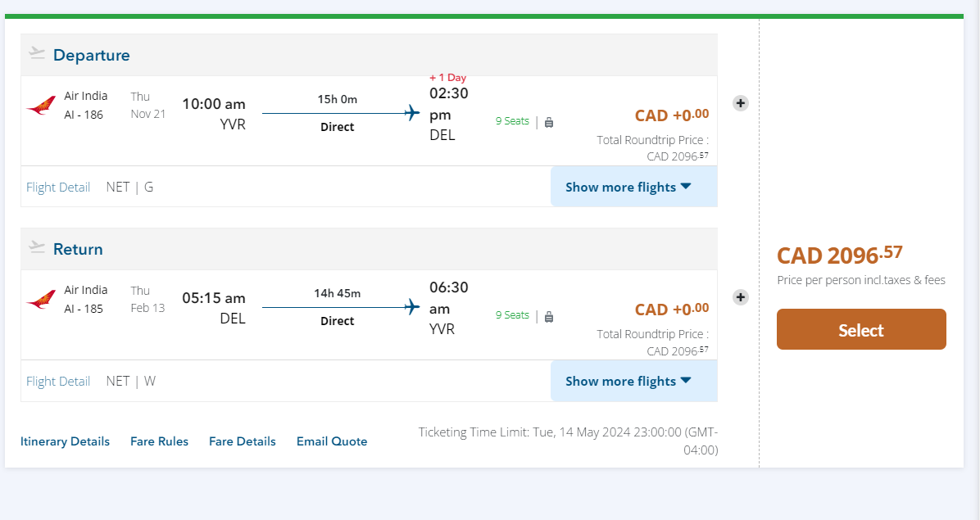The image size is (980, 520).
Task: Click the plus icon on the departure flight row
Action: point(740,103)
